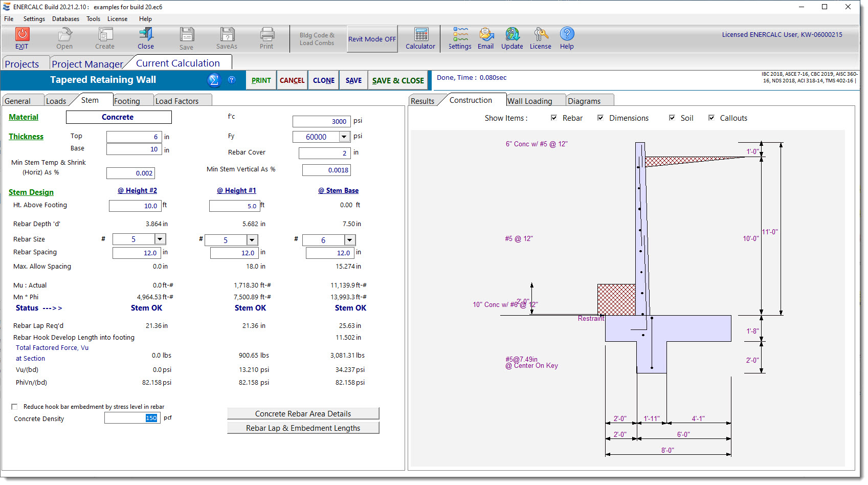The width and height of the screenshot is (868, 485).
Task: Click the Sigma calculate icon
Action: point(214,80)
